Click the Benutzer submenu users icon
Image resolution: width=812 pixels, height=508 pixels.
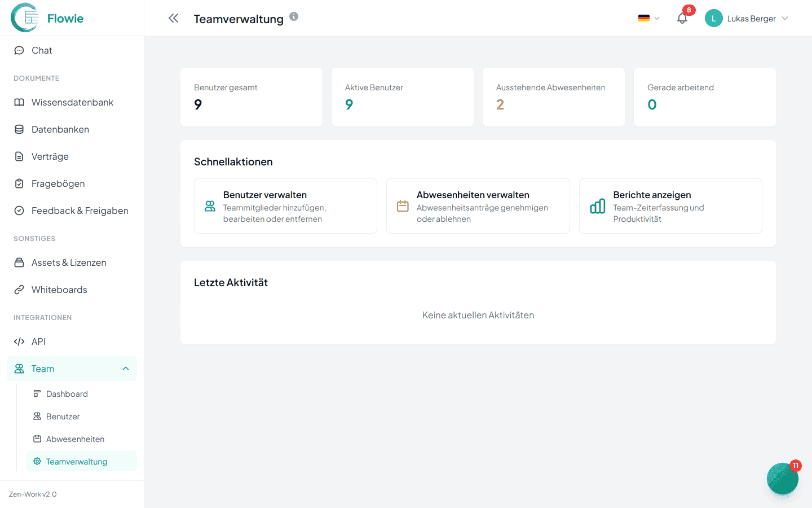[x=37, y=416]
